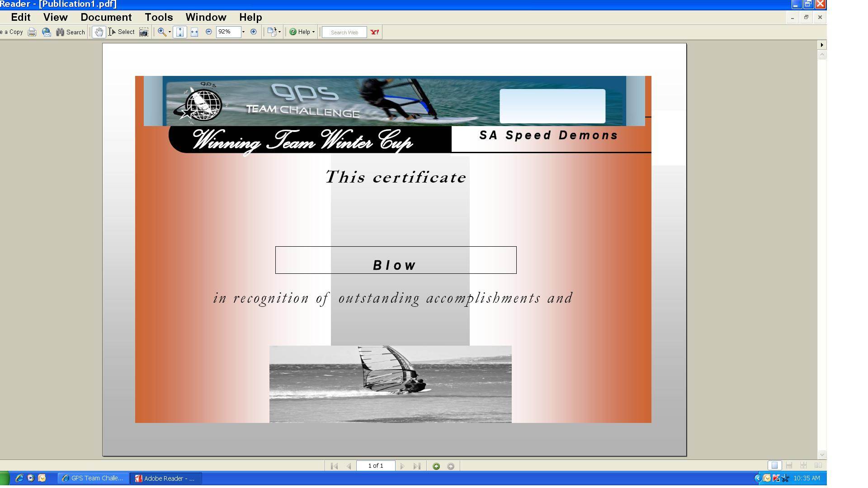This screenshot has height=488, width=868.
Task: Select the Hand tool
Action: pyautogui.click(x=99, y=32)
